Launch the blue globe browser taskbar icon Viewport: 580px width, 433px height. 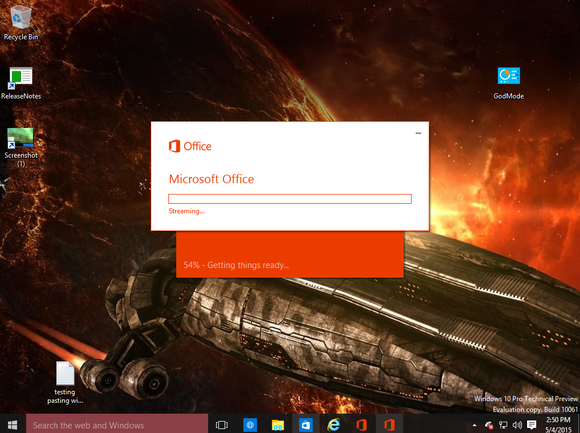[250, 425]
